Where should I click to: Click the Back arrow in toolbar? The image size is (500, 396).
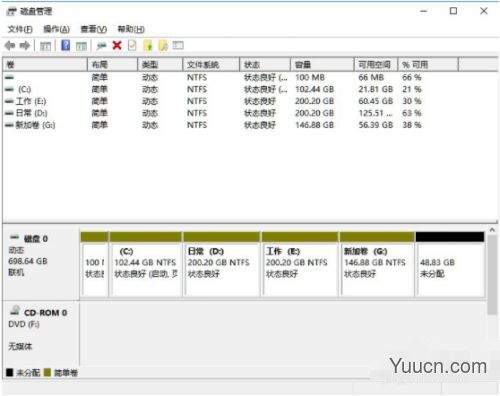(10, 45)
